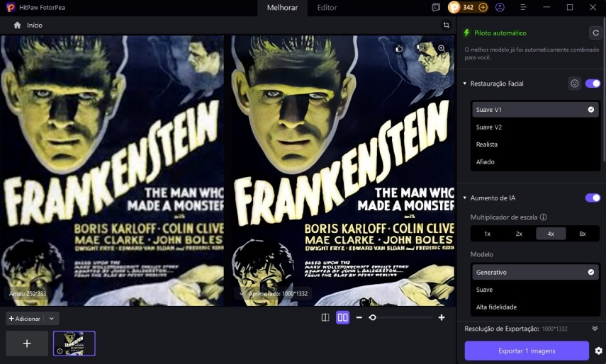
Task: Collapse the Restauração Facial section
Action: coord(465,84)
